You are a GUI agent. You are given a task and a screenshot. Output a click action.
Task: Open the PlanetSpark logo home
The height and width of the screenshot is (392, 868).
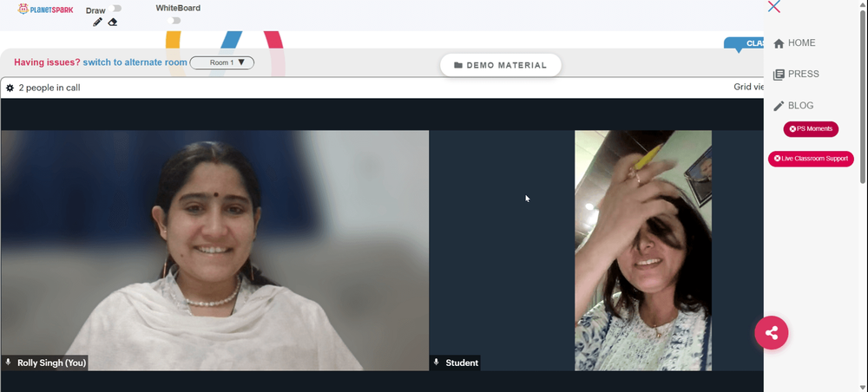tap(45, 10)
